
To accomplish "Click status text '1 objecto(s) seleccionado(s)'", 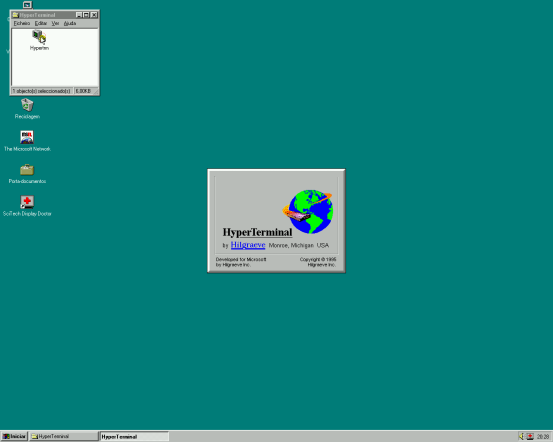I will 42,91.
